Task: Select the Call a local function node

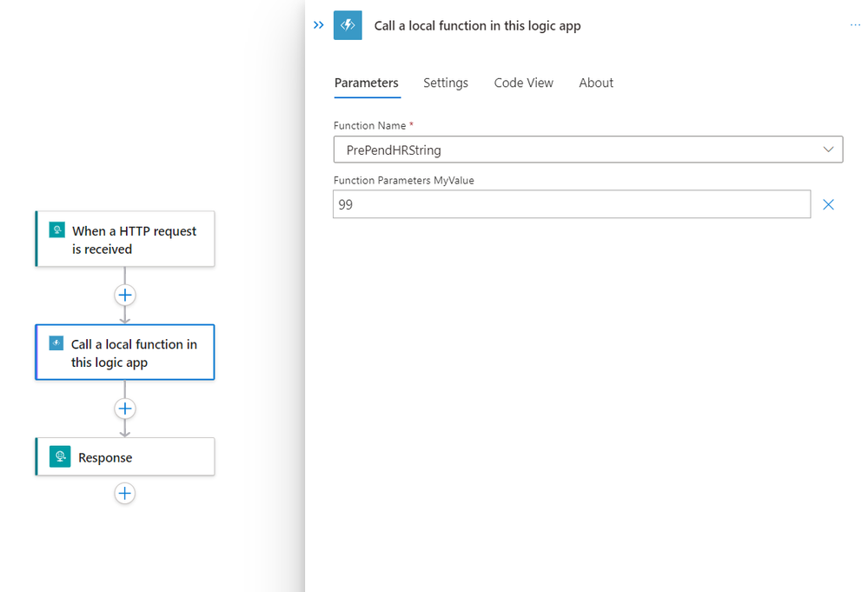Action: pos(134,353)
